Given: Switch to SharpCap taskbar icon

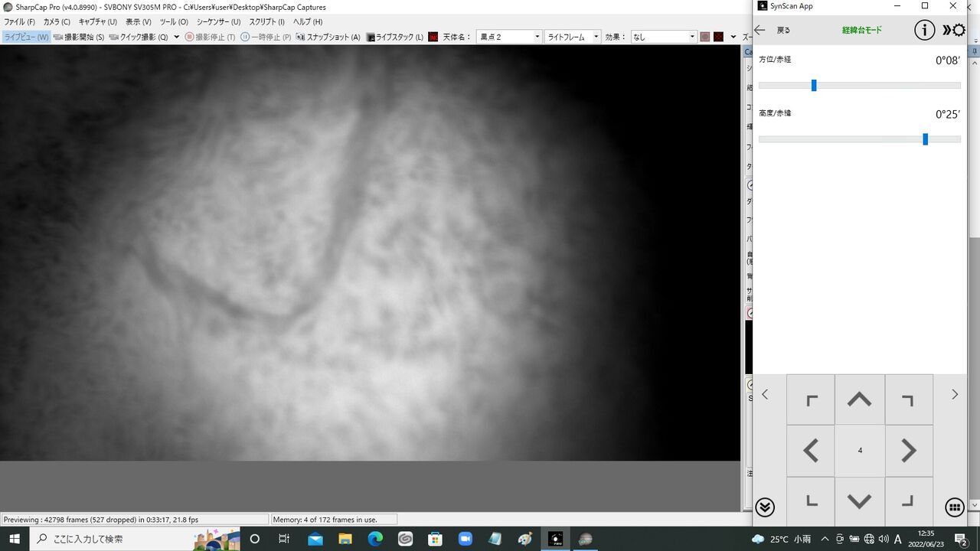Looking at the screenshot, I should coord(585,539).
